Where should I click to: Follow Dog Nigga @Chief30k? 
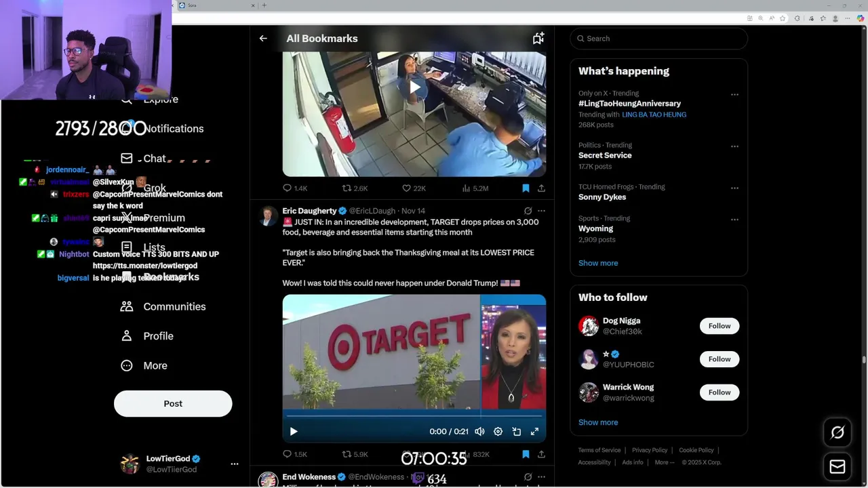(x=719, y=326)
